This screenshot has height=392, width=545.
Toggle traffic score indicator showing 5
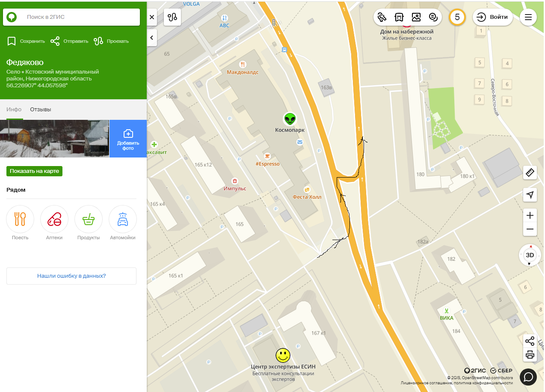coord(457,17)
